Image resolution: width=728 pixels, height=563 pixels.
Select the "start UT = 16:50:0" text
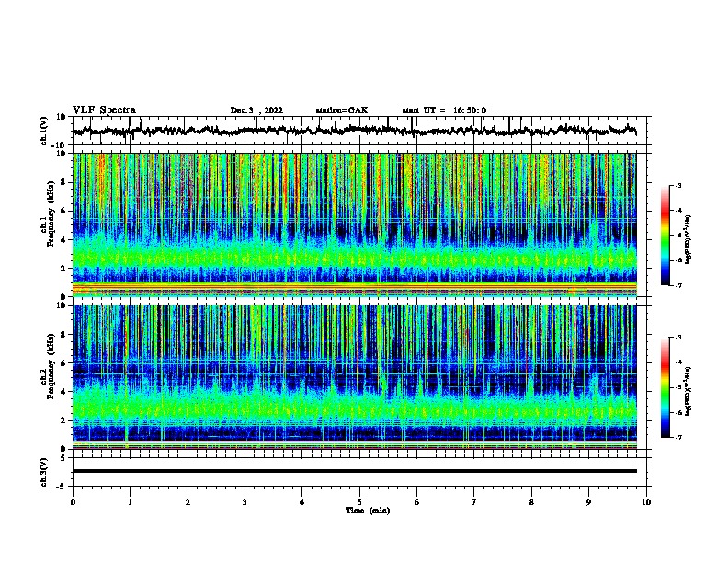pyautogui.click(x=444, y=110)
